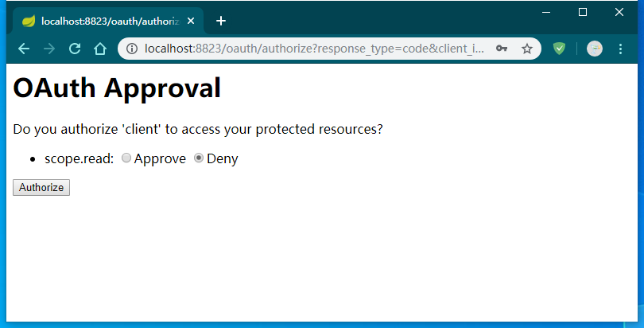Screen dimensions: 644x328
Task: Open the Chrome profile avatar
Action: 595,49
